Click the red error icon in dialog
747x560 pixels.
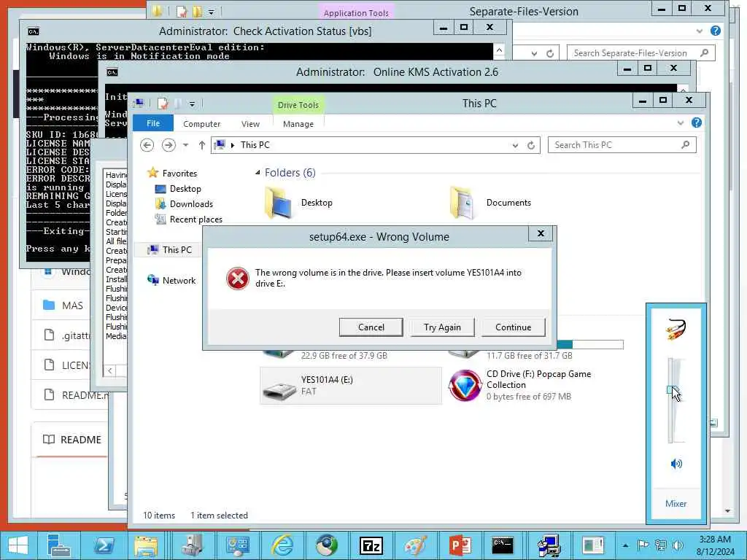(237, 279)
